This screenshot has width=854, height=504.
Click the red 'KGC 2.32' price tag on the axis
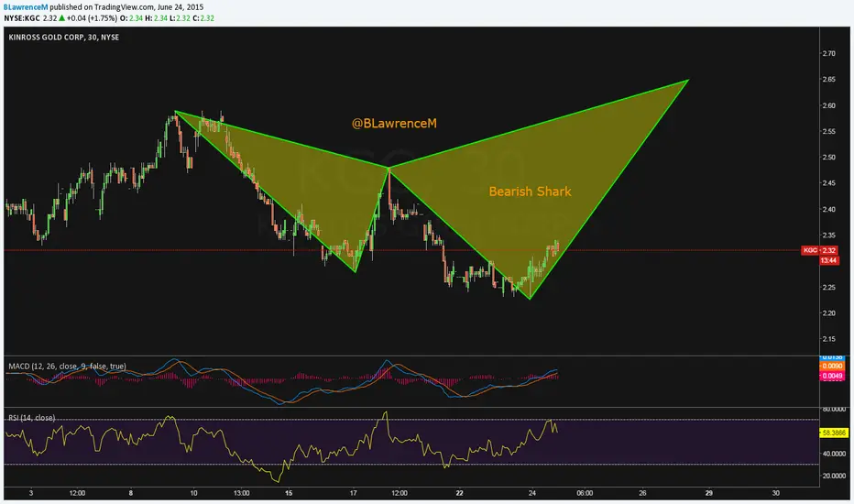click(819, 250)
